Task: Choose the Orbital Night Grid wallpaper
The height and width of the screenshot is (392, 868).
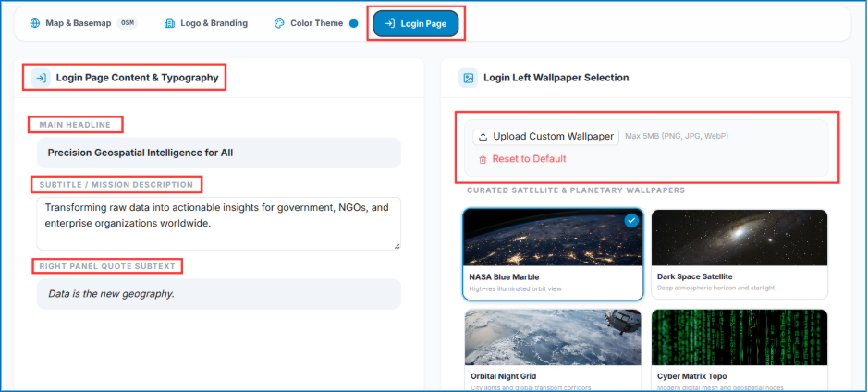Action: click(553, 349)
